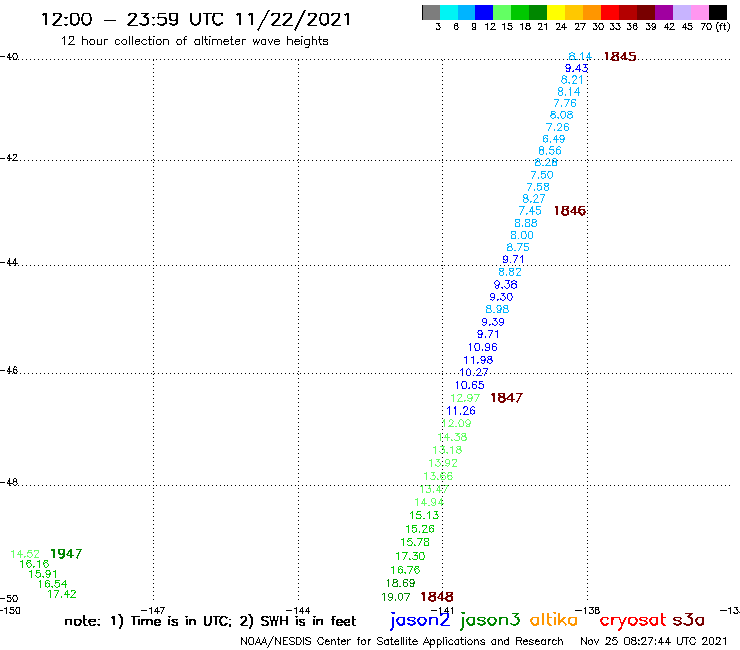
Task: Click the jason2 satellite legend label
Action: [420, 620]
